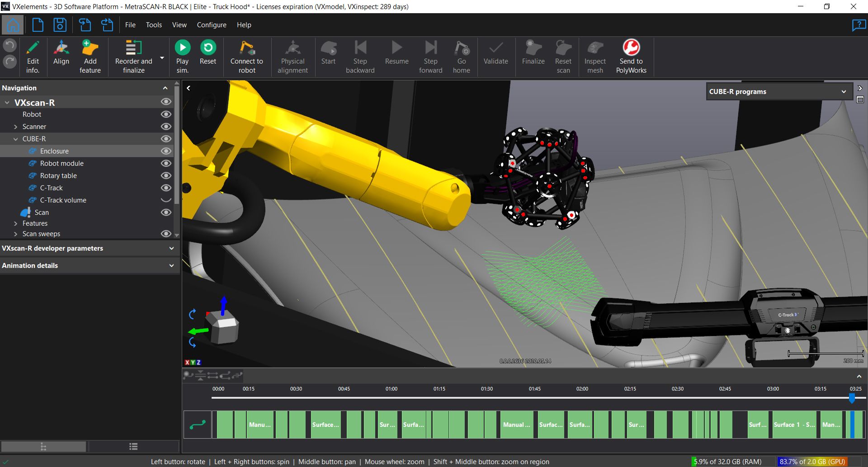Click Add feature icon
Image resolution: width=868 pixels, height=467 pixels.
click(x=90, y=57)
